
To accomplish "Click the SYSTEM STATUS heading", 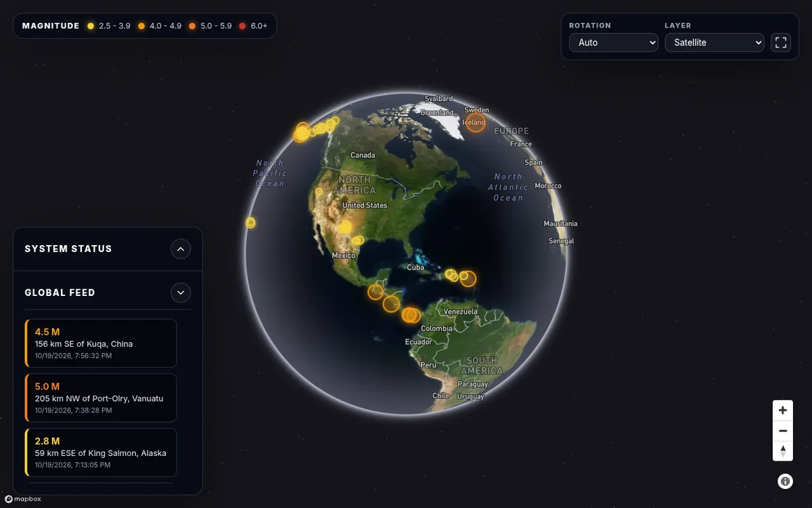I will [68, 249].
